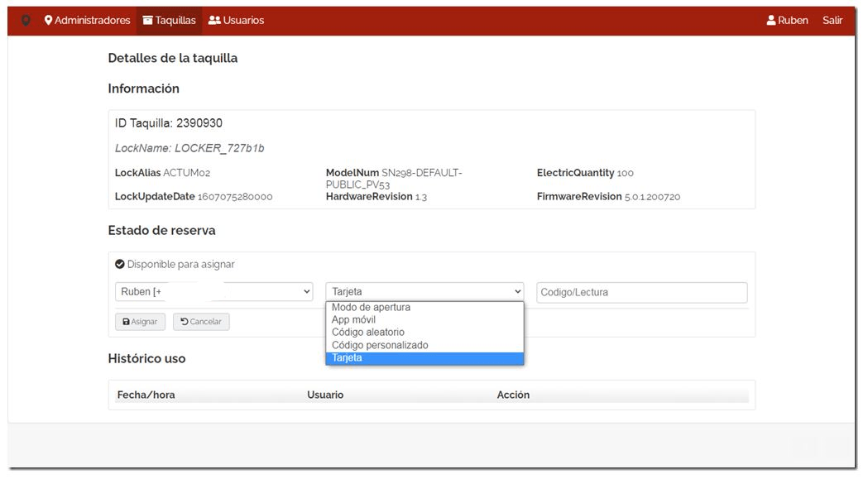
Task: Click the user profile icon beside Ruben
Action: pos(771,21)
